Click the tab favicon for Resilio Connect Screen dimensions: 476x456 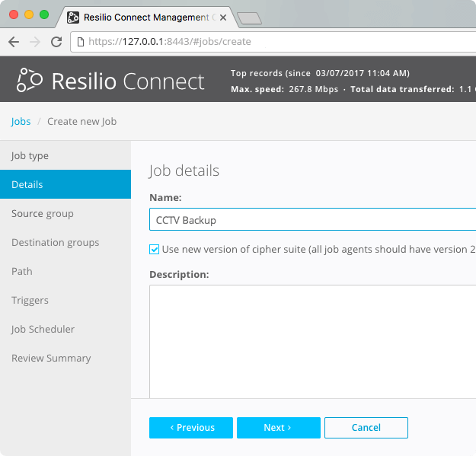point(73,18)
